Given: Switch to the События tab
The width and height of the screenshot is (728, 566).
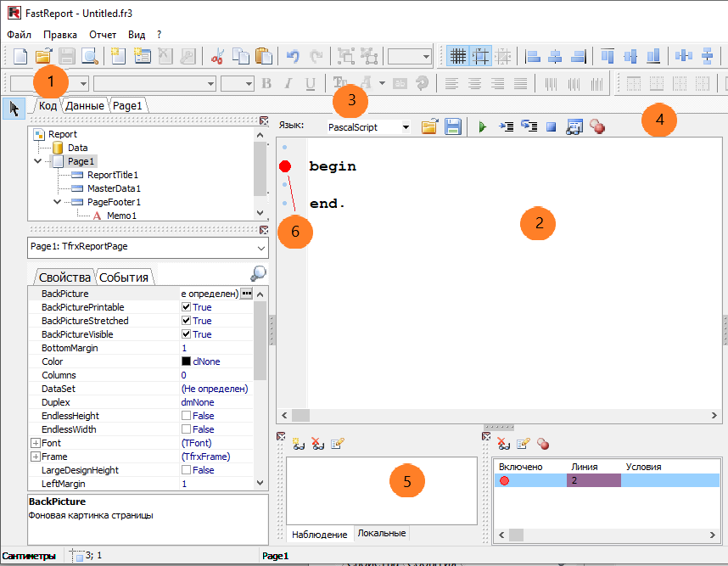Looking at the screenshot, I should pyautogui.click(x=124, y=277).
